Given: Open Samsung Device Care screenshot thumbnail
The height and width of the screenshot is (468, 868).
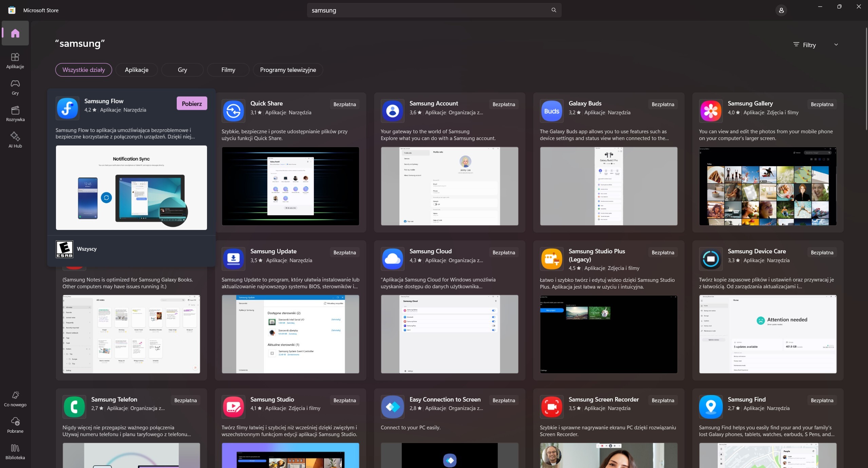Looking at the screenshot, I should click(768, 334).
